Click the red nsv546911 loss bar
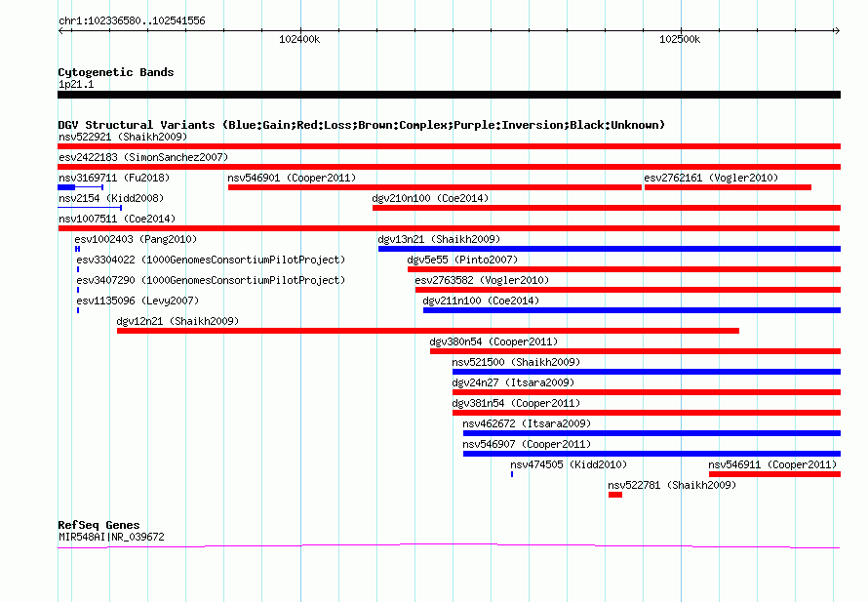This screenshot has height=602, width=868. point(775,474)
